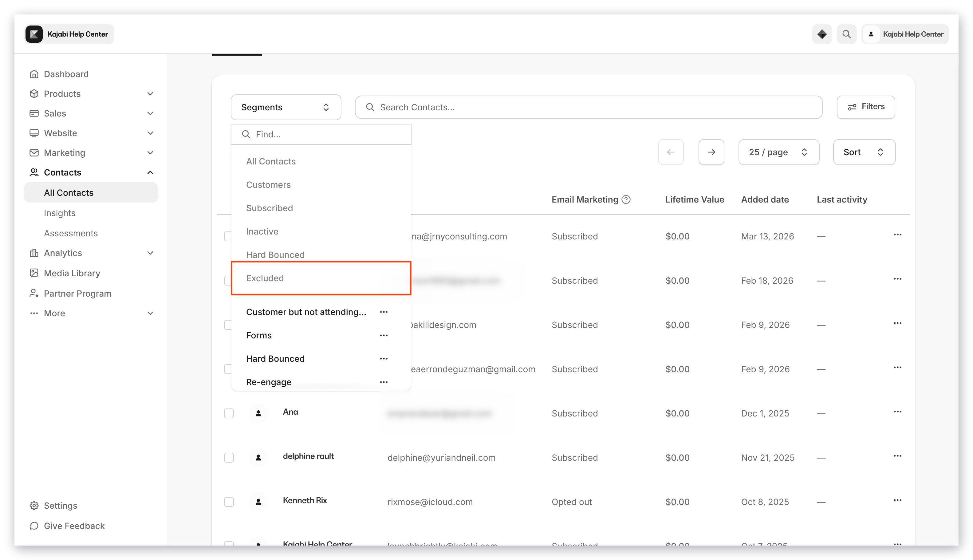Open Insights under Contacts
This screenshot has width=973, height=560.
(60, 213)
